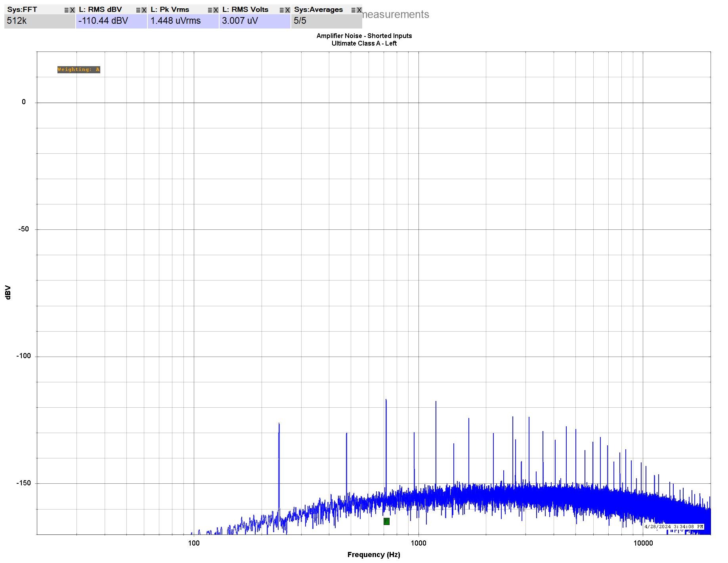Open the L: RMS dBV tile menu icon

pos(138,10)
